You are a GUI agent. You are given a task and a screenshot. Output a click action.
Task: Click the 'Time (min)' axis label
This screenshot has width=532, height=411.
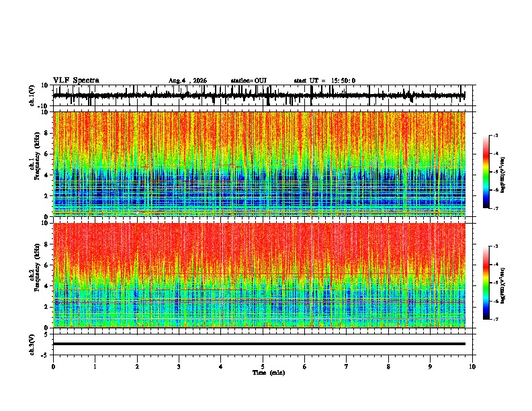(x=269, y=373)
